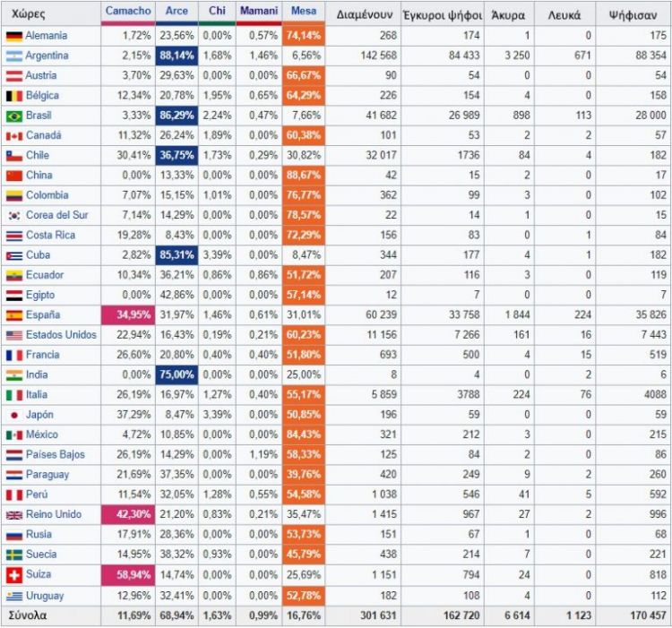Image resolution: width=672 pixels, height=628 pixels.
Task: Click the pink 58,94% Camacho cell for Suiza
Action: tap(128, 574)
